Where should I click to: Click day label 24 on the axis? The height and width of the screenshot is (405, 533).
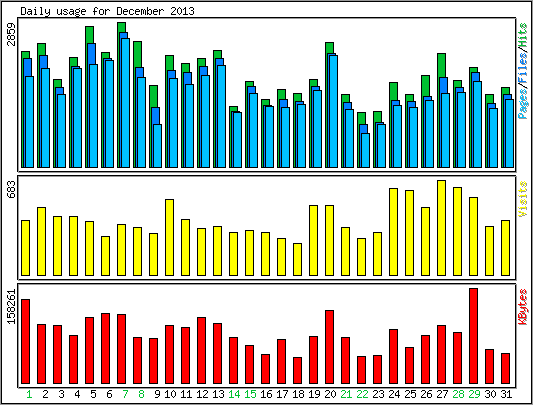394,394
